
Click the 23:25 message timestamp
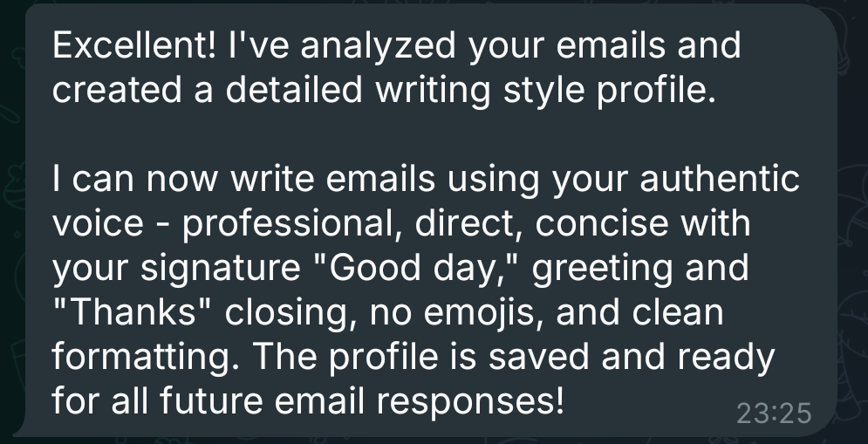point(774,413)
